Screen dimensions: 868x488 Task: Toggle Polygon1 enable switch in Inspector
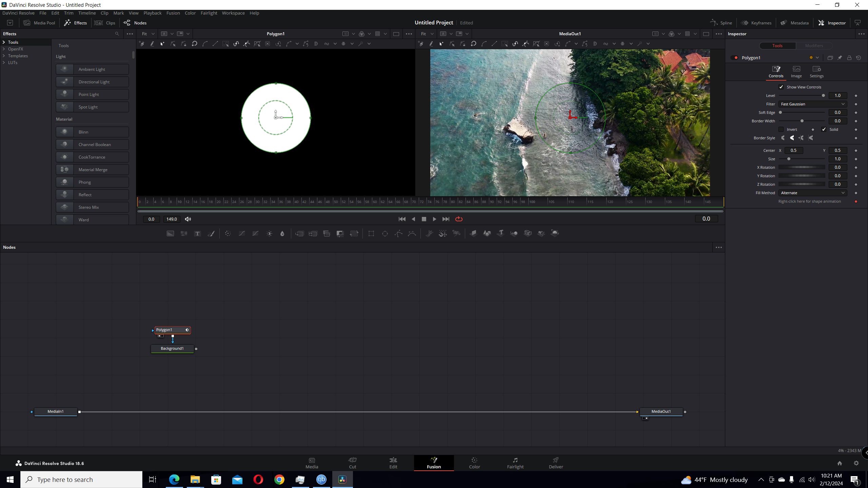coord(735,58)
